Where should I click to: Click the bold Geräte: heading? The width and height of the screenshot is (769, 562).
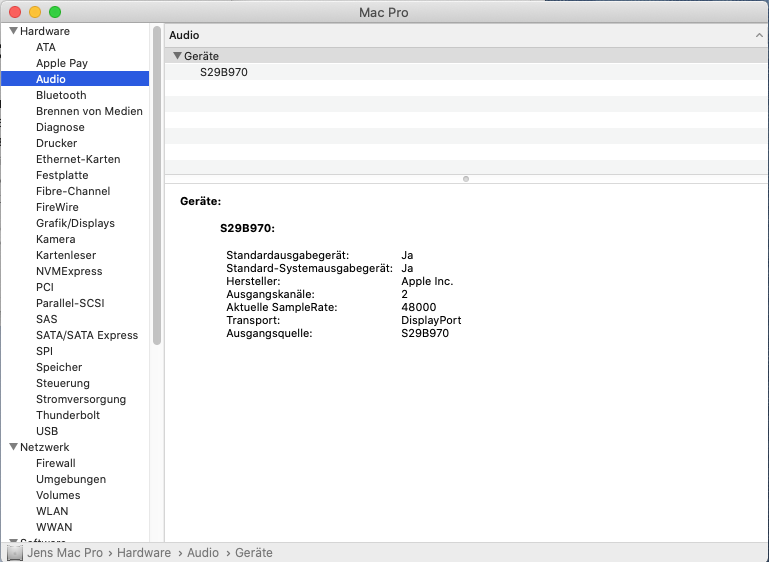coord(201,201)
